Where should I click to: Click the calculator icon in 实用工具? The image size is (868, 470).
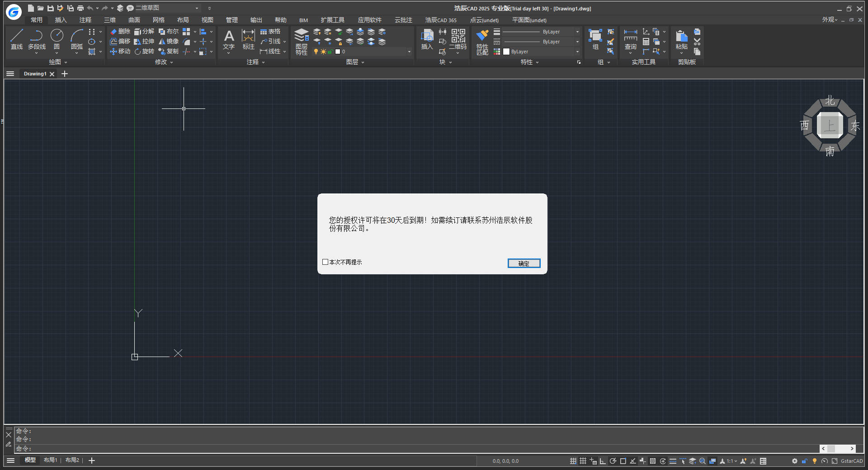646,42
